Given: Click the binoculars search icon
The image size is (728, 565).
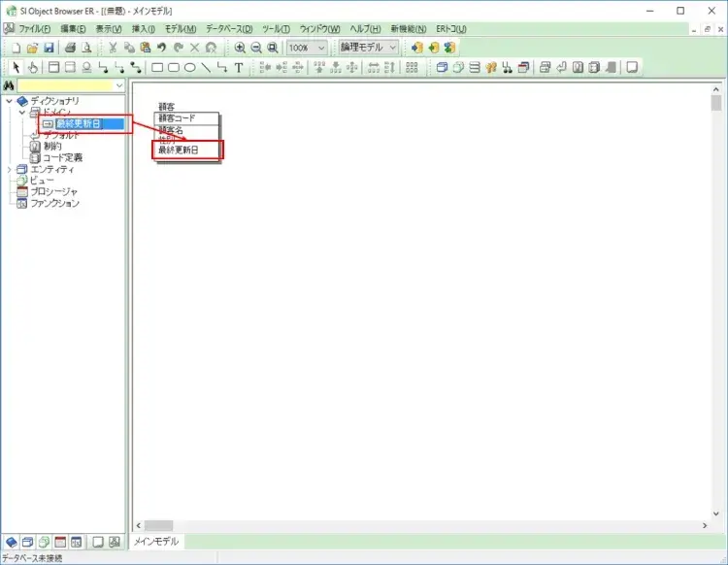Looking at the screenshot, I should tap(10, 86).
